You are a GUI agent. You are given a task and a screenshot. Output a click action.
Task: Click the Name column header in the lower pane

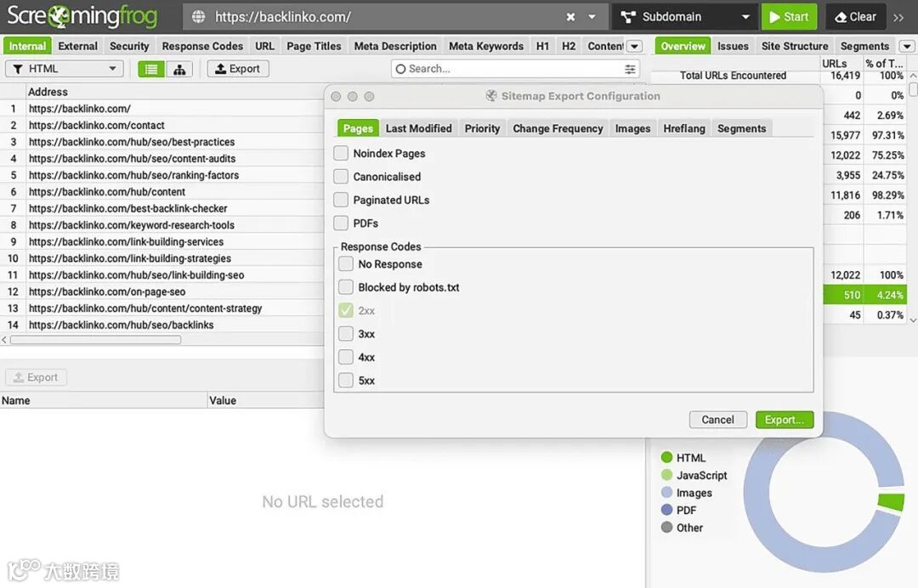(x=103, y=401)
